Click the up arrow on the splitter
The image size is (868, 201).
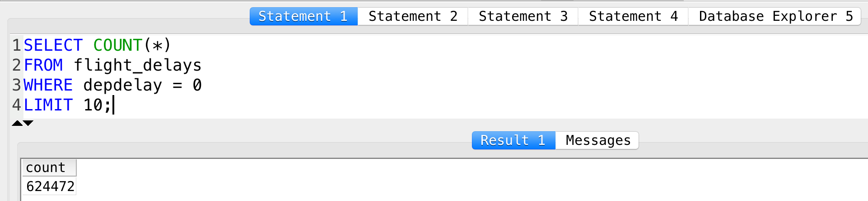tap(17, 123)
